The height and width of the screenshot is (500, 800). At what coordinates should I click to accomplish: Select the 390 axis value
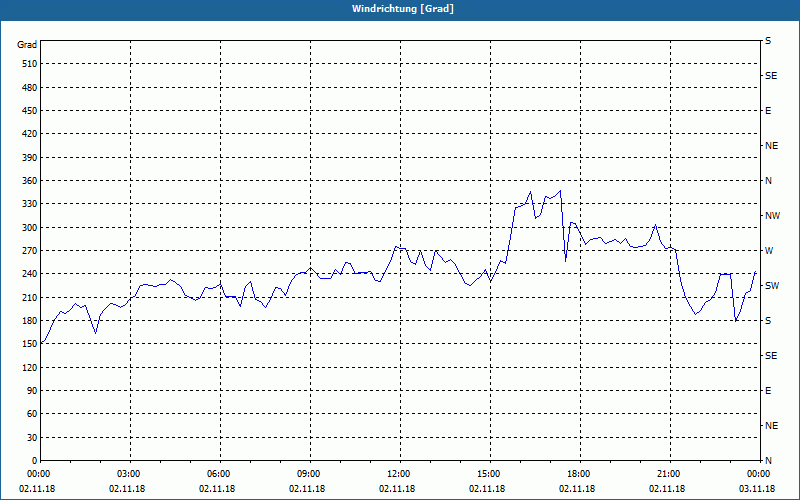point(30,158)
